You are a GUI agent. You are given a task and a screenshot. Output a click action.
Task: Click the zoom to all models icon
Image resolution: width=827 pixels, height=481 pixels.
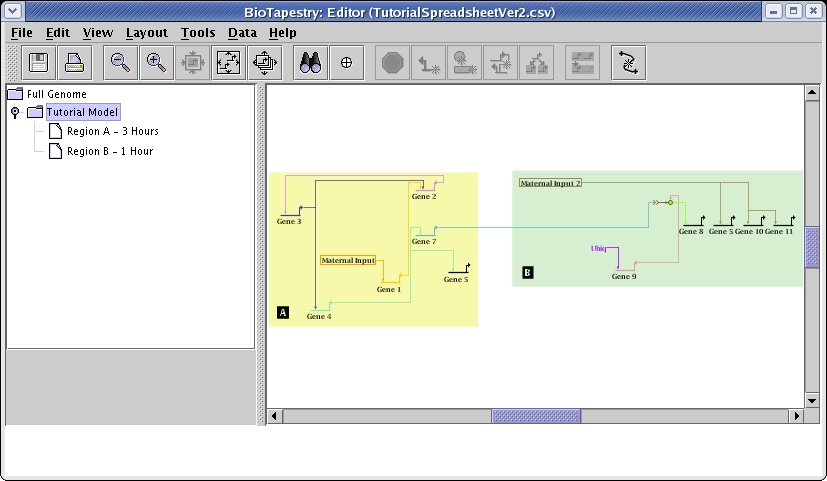click(265, 62)
